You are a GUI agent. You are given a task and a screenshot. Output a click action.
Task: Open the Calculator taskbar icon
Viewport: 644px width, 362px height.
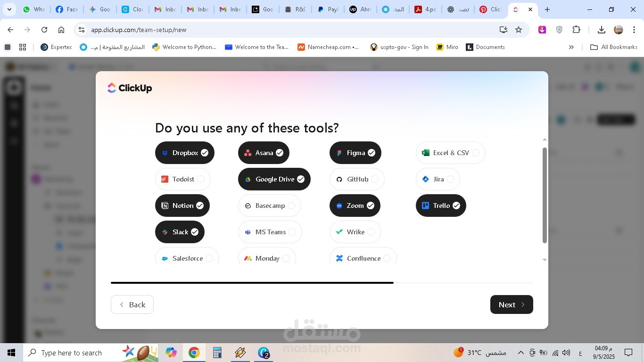coord(217,353)
